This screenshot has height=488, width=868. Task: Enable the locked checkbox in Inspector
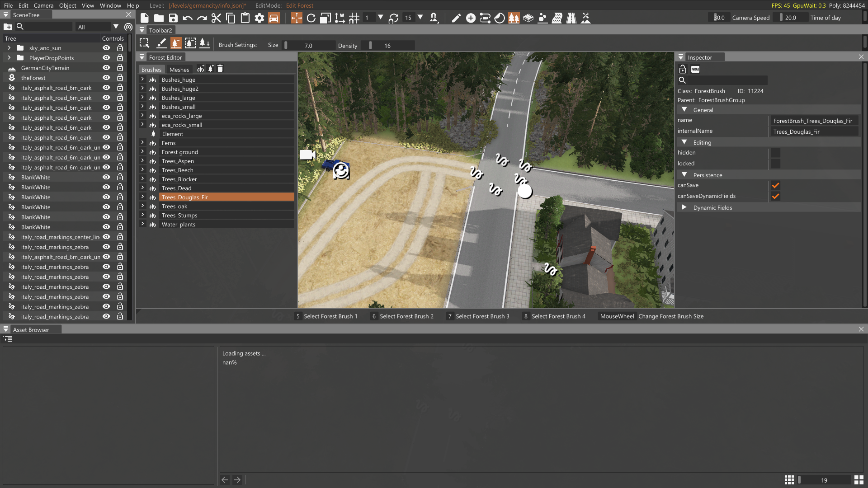click(775, 164)
